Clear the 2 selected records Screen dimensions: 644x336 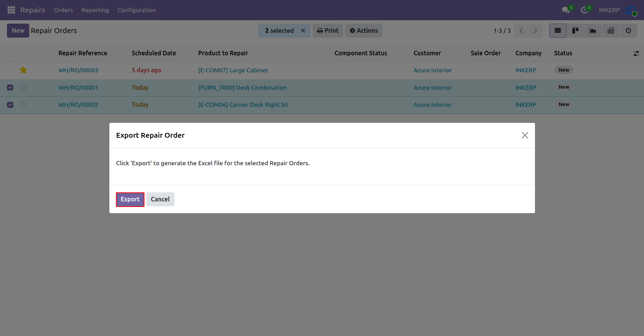coord(303,31)
